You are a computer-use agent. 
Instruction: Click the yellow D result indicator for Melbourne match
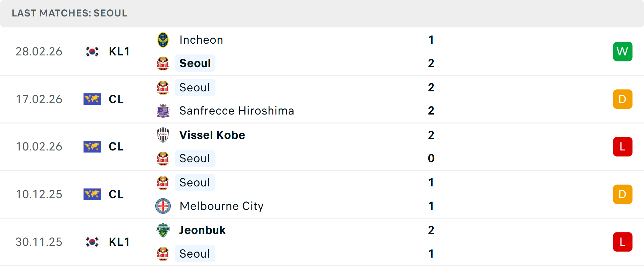tap(623, 194)
